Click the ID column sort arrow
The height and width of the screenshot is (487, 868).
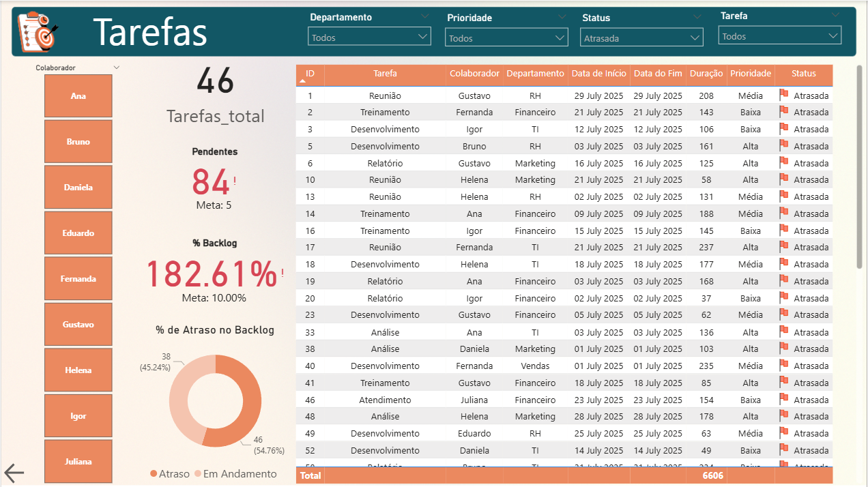click(x=303, y=81)
